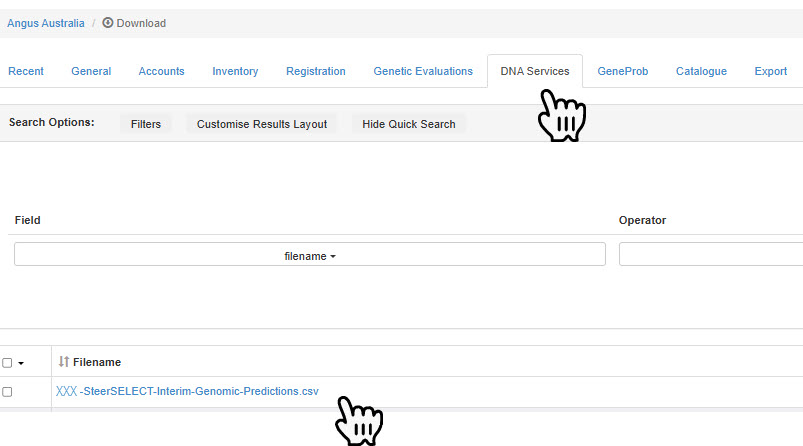Go to the Accounts tab
The image size is (803, 446).
point(161,71)
